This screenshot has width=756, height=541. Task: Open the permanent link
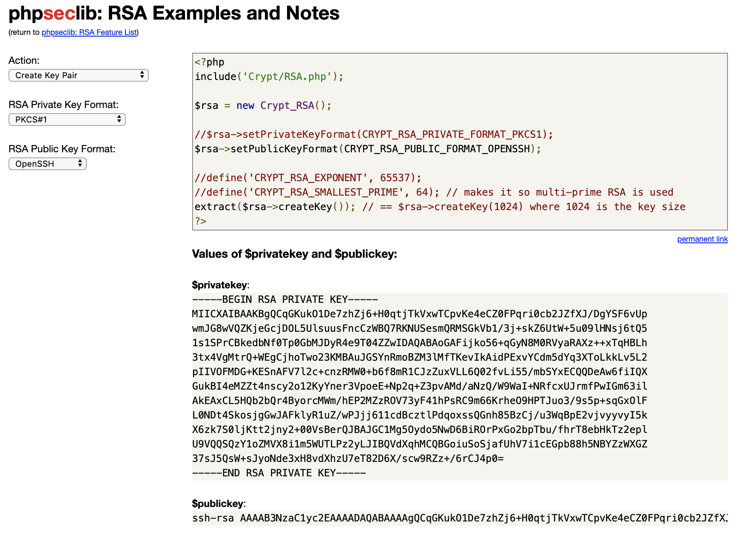click(702, 239)
